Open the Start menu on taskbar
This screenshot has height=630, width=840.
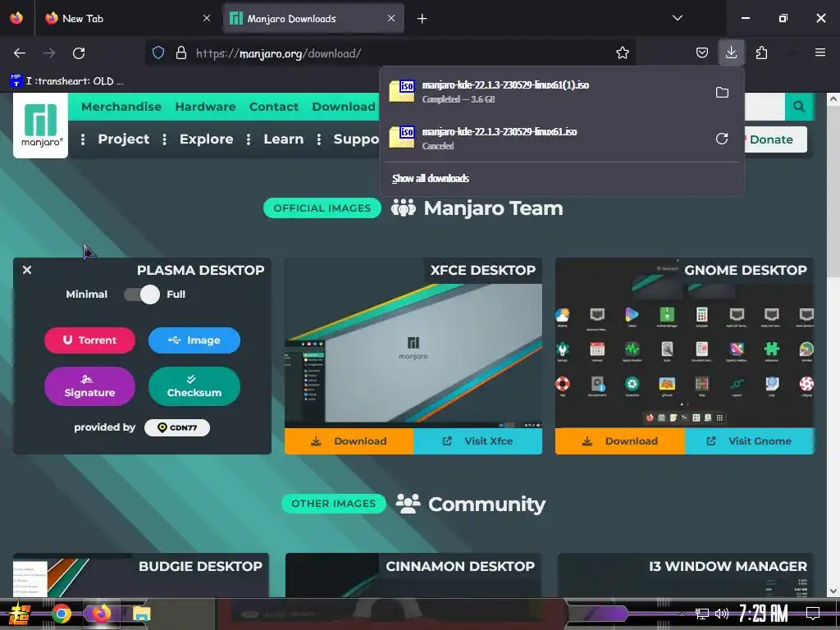[20, 614]
